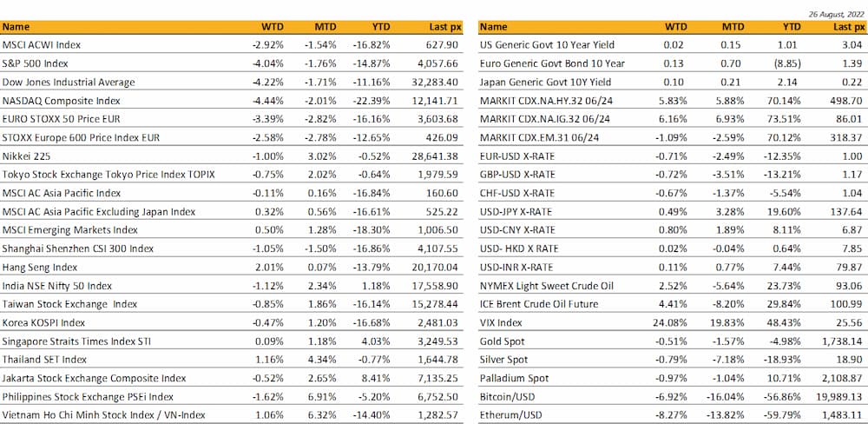Select the Vietnam Ho Chi Minh Stock Index label
The height and width of the screenshot is (424, 868).
103,415
